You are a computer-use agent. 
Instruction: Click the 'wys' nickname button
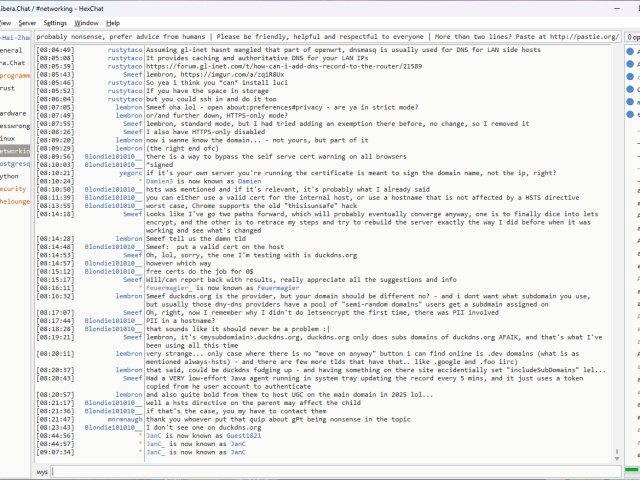click(x=43, y=470)
